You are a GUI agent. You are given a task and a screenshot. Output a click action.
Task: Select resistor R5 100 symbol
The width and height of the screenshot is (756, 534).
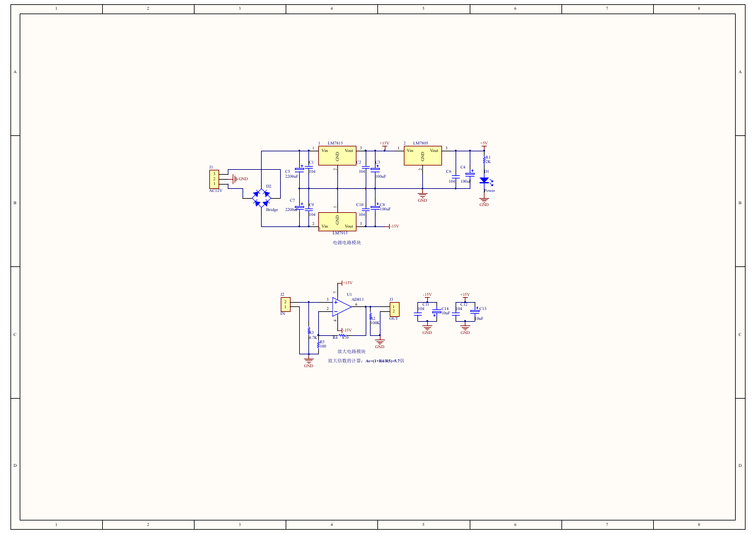tap(318, 345)
